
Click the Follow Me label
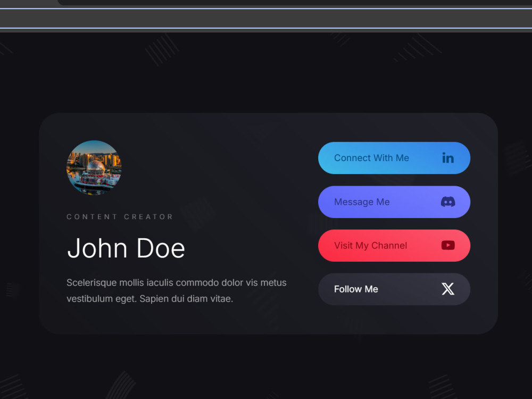[x=356, y=289]
